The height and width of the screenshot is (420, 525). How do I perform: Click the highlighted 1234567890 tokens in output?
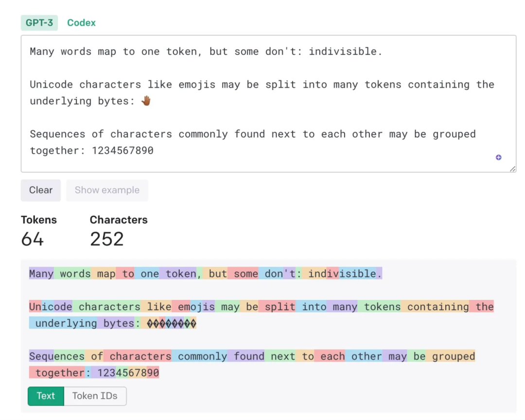click(x=128, y=373)
